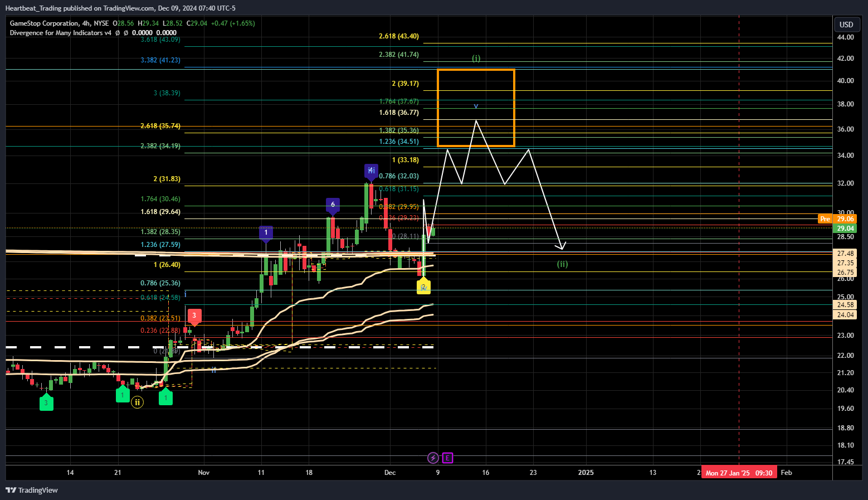The width and height of the screenshot is (868, 500).
Task: Select the 26.75 price axis label
Action: (x=845, y=273)
